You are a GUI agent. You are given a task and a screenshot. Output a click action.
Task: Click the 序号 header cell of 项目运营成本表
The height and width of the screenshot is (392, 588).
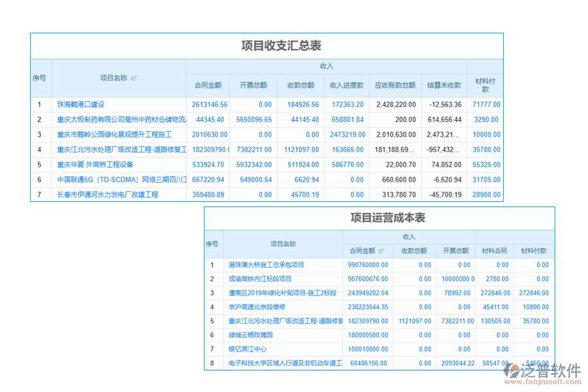[x=212, y=243]
